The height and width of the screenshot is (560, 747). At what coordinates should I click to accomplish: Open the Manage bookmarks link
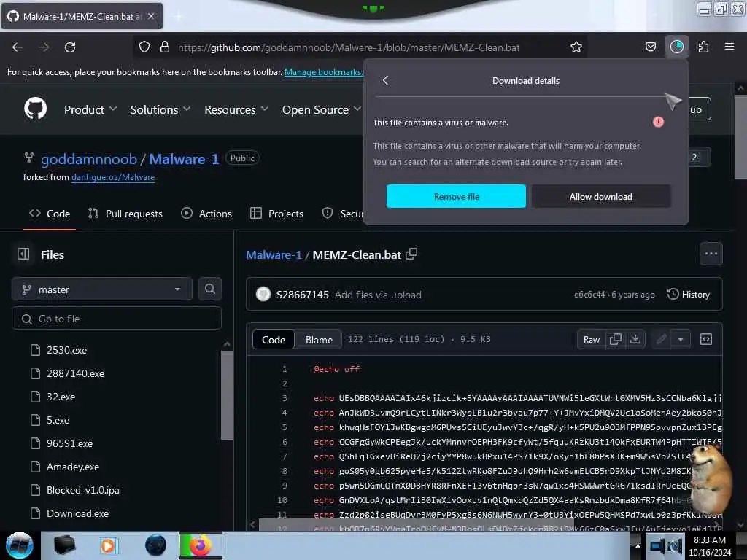point(323,72)
